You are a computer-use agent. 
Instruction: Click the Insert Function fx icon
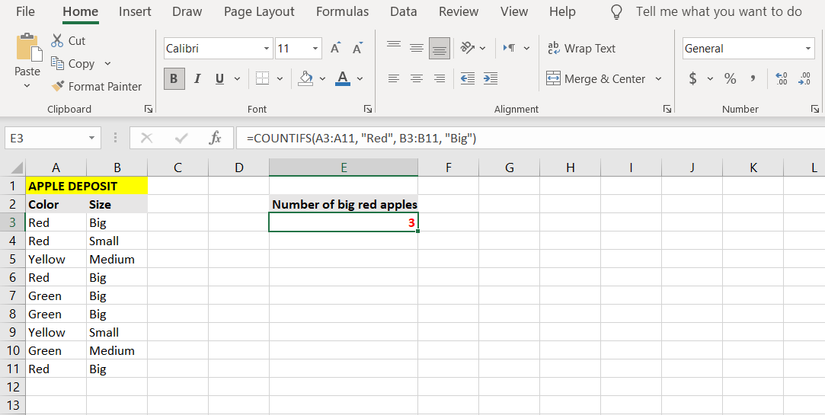coord(215,138)
